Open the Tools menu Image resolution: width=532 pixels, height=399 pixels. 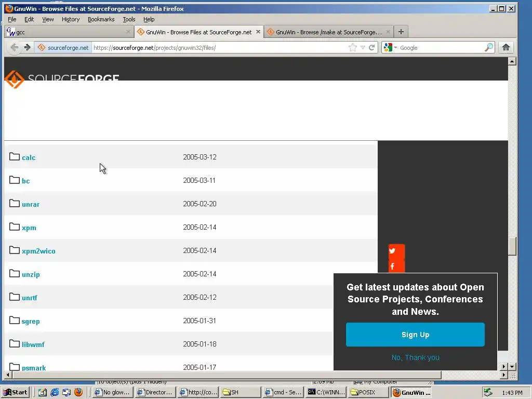pos(129,19)
